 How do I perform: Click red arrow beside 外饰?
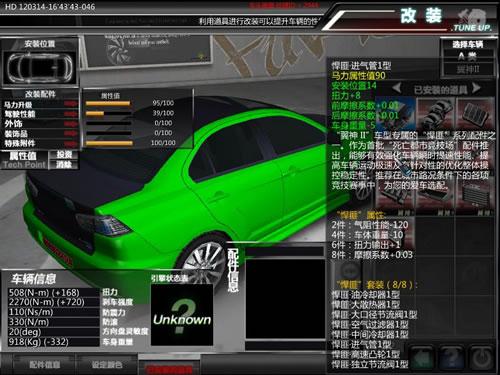(x=71, y=124)
